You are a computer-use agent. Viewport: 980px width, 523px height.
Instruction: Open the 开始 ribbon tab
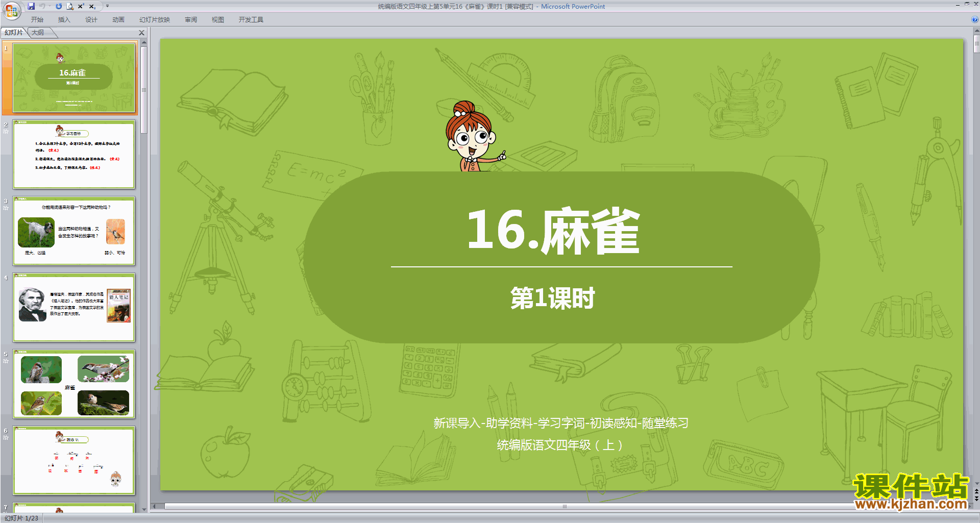pyautogui.click(x=37, y=19)
